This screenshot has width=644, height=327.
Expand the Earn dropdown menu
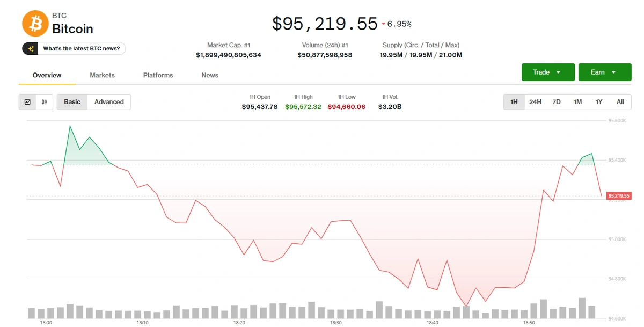click(x=604, y=72)
